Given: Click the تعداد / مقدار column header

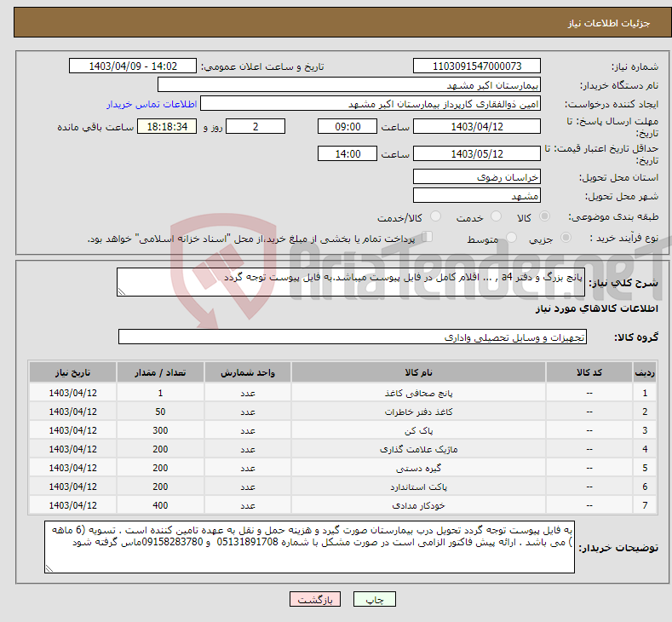Looking at the screenshot, I should (160, 372).
